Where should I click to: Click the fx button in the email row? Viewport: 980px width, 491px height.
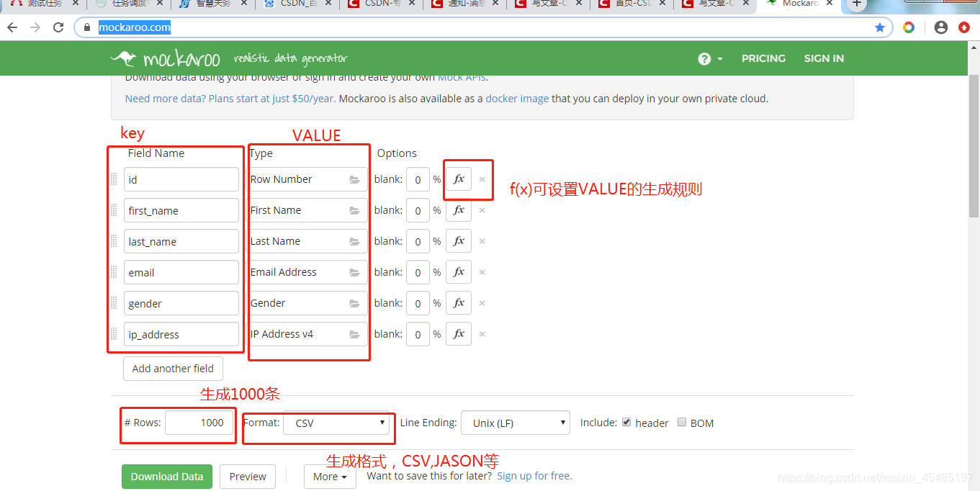[x=459, y=272]
